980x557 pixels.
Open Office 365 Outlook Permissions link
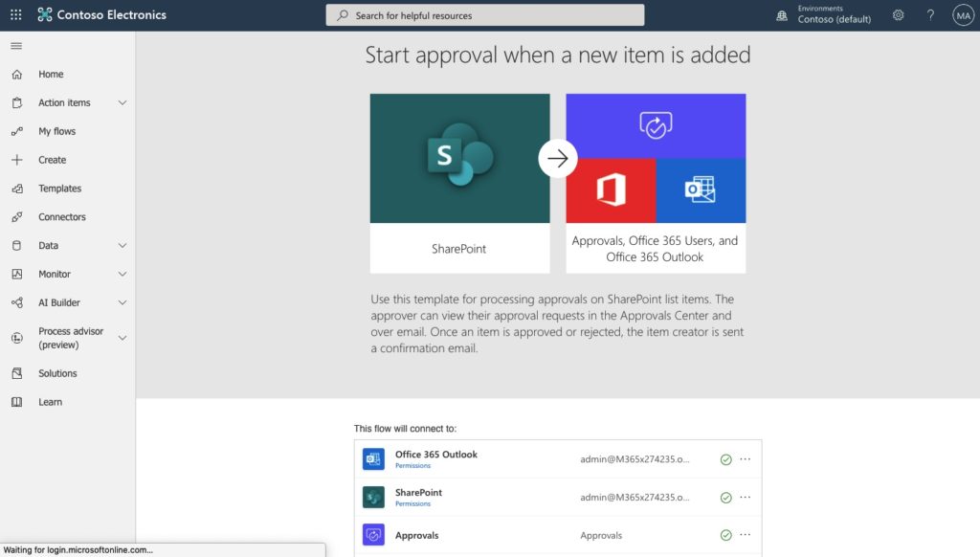tap(412, 466)
